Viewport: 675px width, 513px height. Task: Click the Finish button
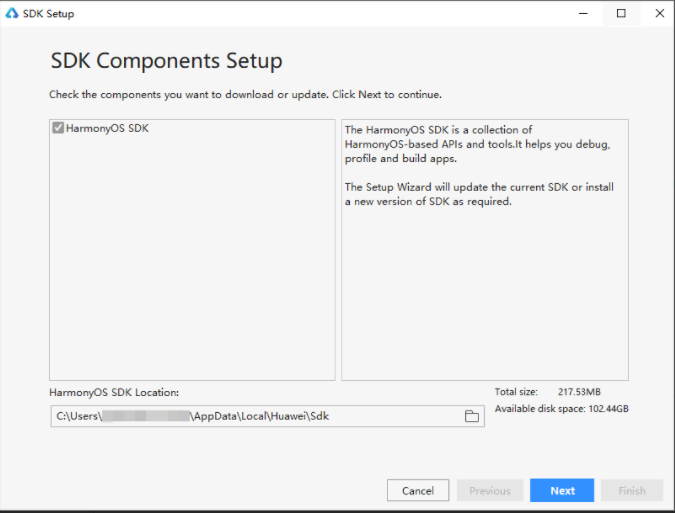click(632, 491)
